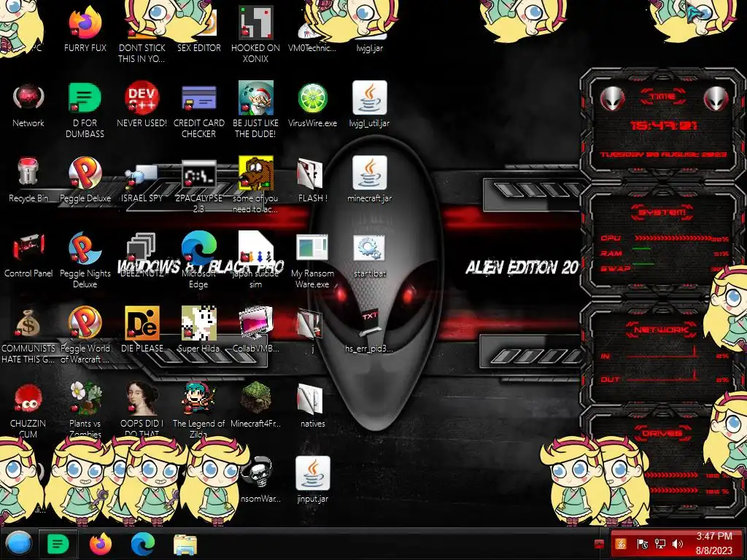Open the folder named j
Viewport: 747px width, 560px height.
311,324
